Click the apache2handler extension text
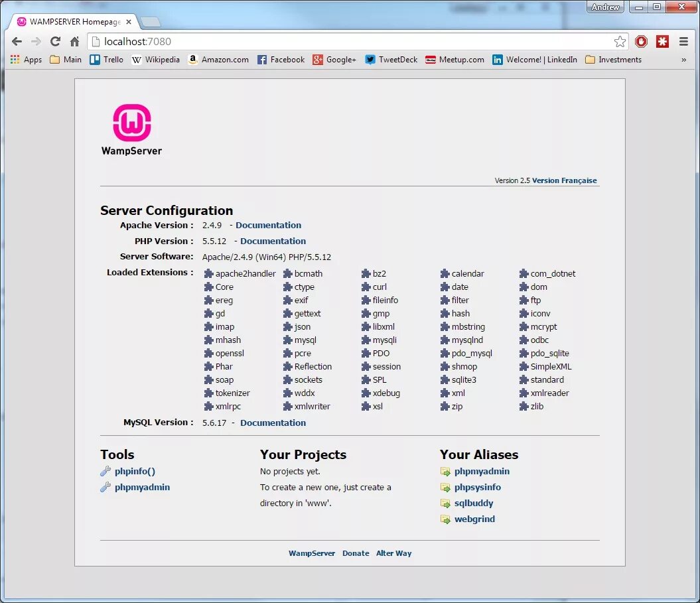700x603 pixels. [x=245, y=273]
